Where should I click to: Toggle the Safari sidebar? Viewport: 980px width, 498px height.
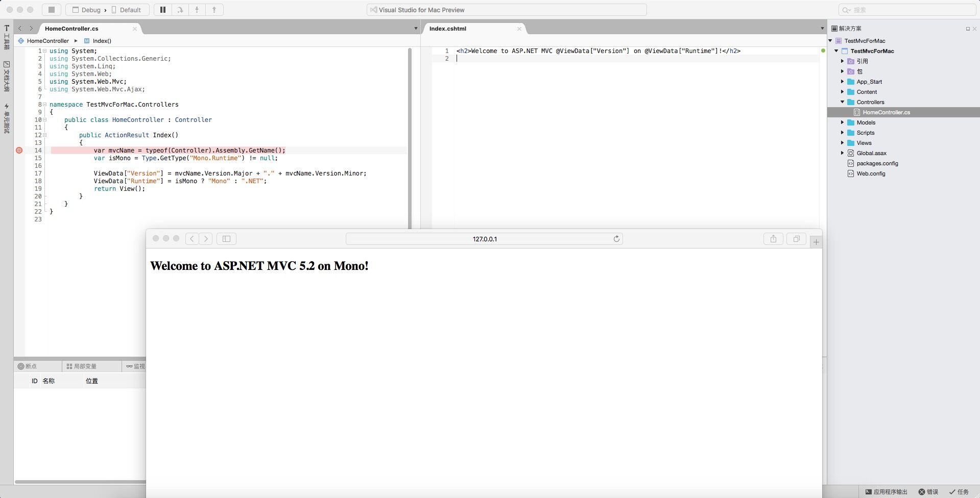(x=226, y=239)
